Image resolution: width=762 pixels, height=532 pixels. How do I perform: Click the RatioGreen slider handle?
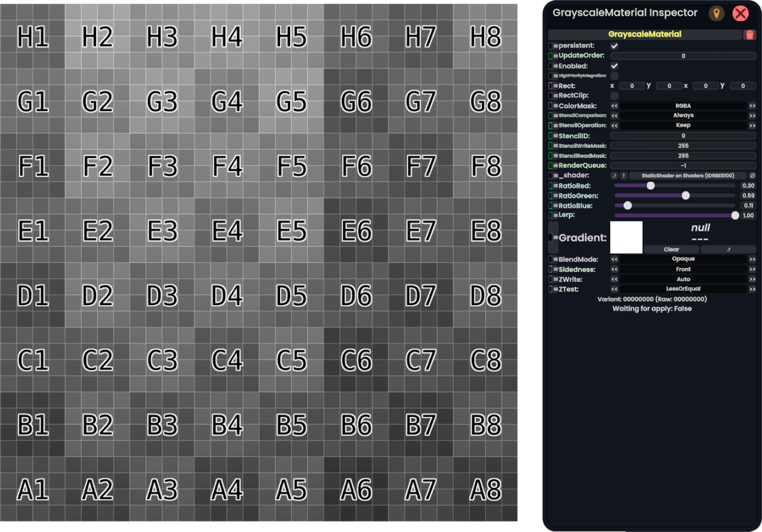[x=685, y=196]
